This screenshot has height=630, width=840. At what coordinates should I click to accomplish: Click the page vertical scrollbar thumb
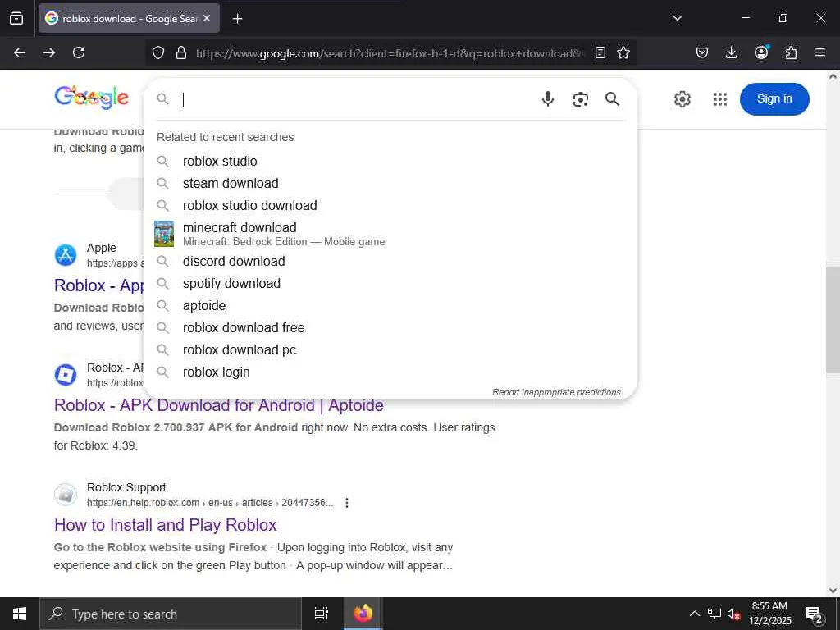pyautogui.click(x=833, y=319)
